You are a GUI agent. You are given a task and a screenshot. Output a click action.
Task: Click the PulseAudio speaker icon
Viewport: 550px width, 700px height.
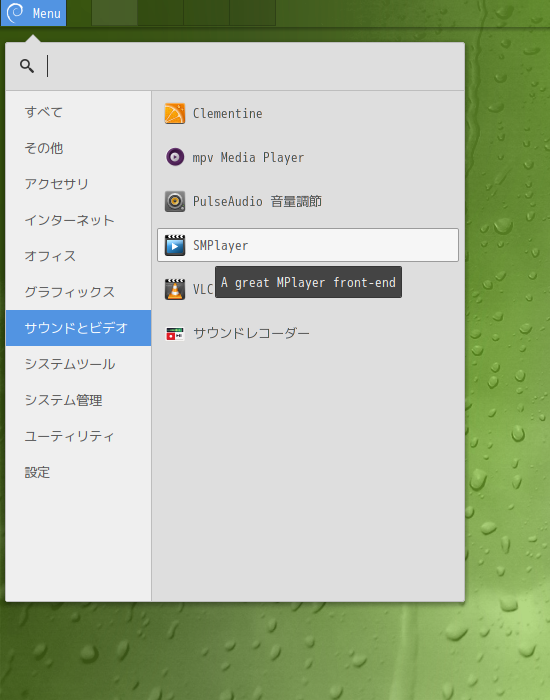(175, 201)
